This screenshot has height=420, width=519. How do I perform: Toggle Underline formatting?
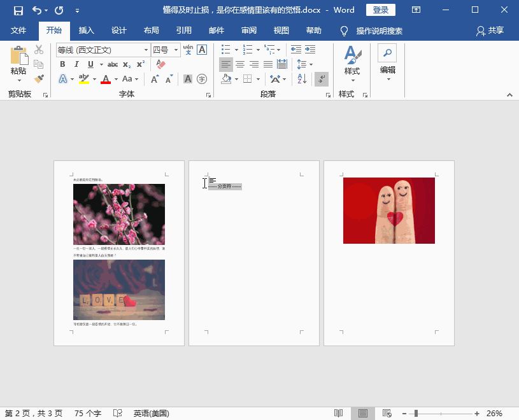pos(90,64)
